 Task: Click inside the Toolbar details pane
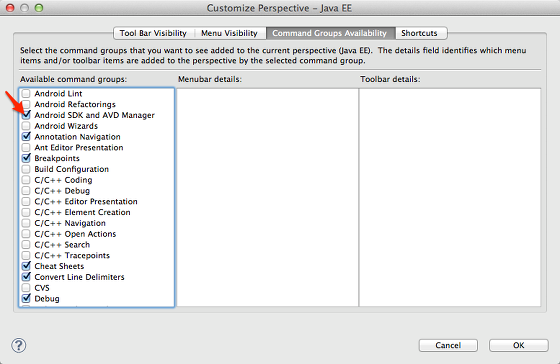click(x=450, y=197)
